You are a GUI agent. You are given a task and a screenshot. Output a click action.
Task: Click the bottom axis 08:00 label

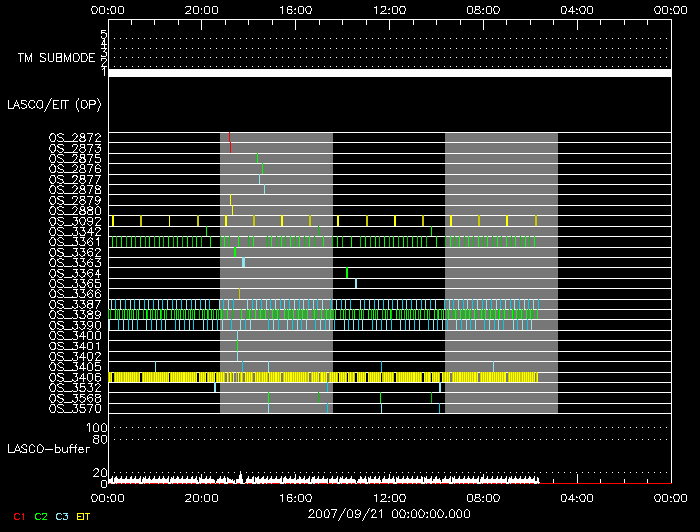point(483,498)
